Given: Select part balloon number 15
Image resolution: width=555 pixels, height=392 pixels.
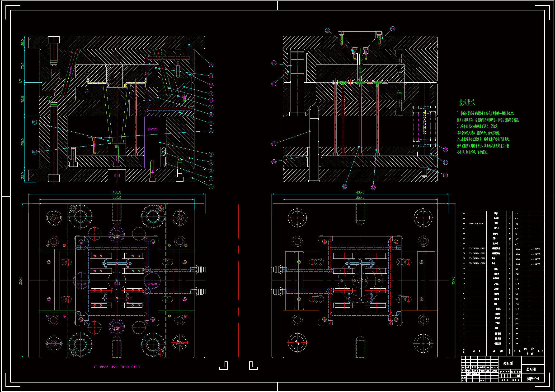Looking at the screenshot, I should click(x=34, y=122).
